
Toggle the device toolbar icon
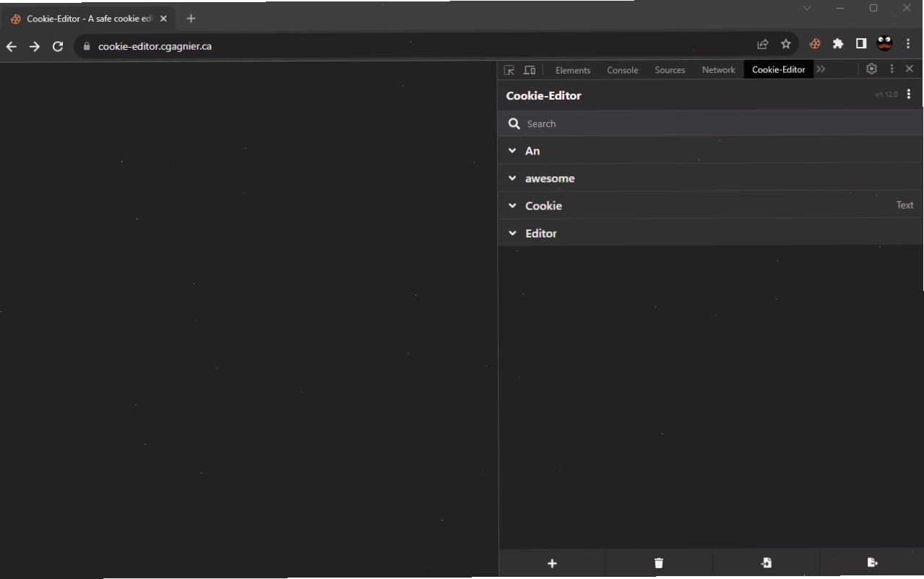[x=530, y=70]
